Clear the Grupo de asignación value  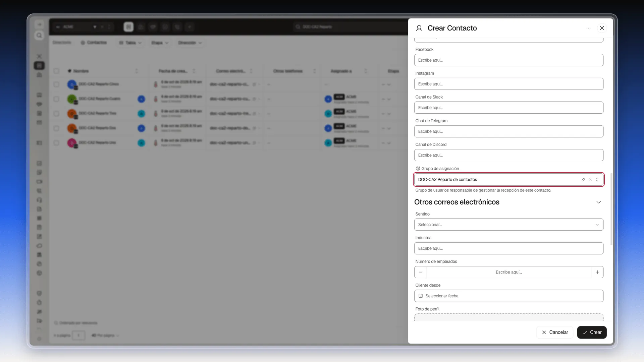[x=590, y=180]
